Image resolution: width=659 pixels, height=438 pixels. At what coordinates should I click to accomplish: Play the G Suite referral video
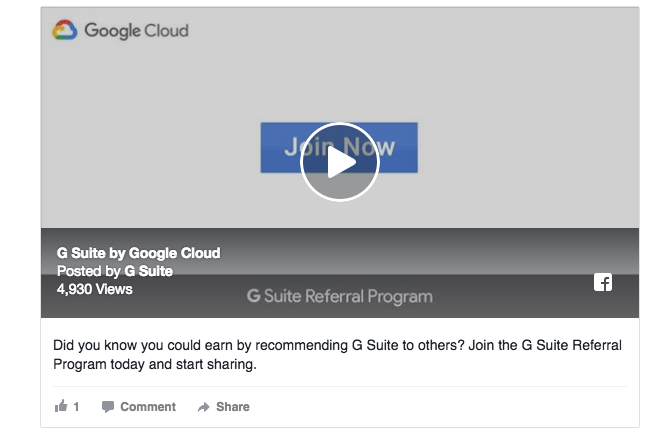click(340, 162)
